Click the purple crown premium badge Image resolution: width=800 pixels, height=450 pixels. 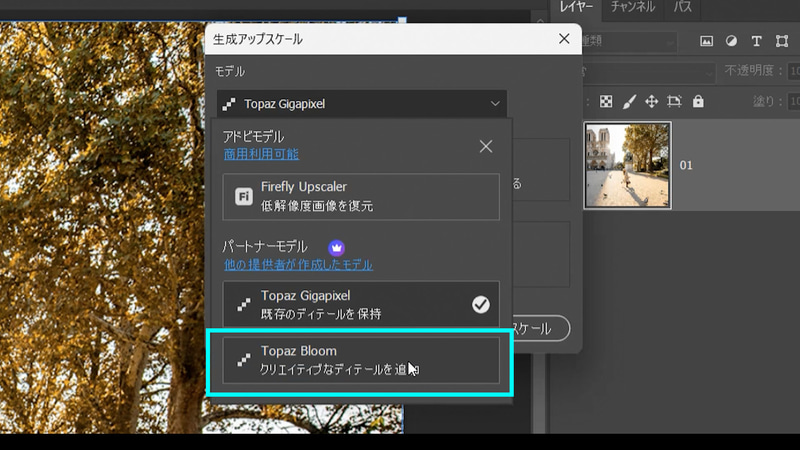point(336,248)
